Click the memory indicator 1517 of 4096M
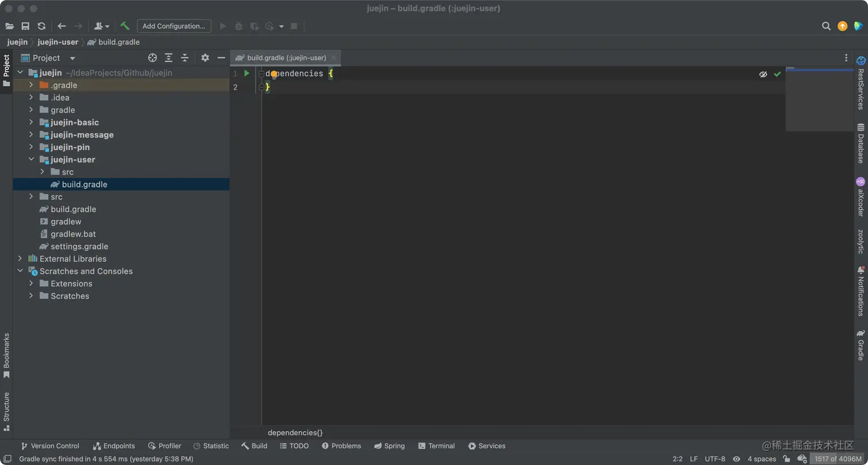The width and height of the screenshot is (868, 465). click(838, 459)
